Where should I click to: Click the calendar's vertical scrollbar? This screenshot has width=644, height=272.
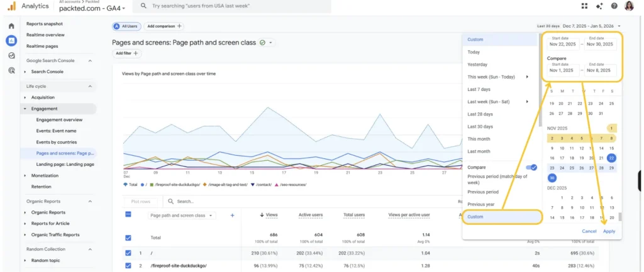pos(619,217)
